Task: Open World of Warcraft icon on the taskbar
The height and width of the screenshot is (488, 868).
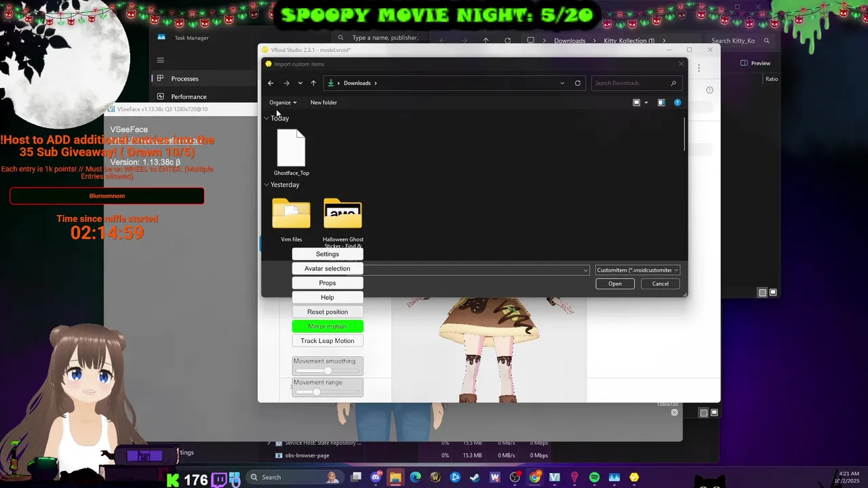Action: (x=435, y=477)
